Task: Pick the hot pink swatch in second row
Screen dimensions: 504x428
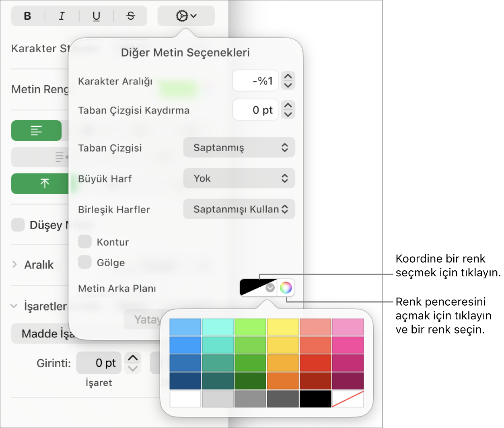Action: pyautogui.click(x=348, y=345)
